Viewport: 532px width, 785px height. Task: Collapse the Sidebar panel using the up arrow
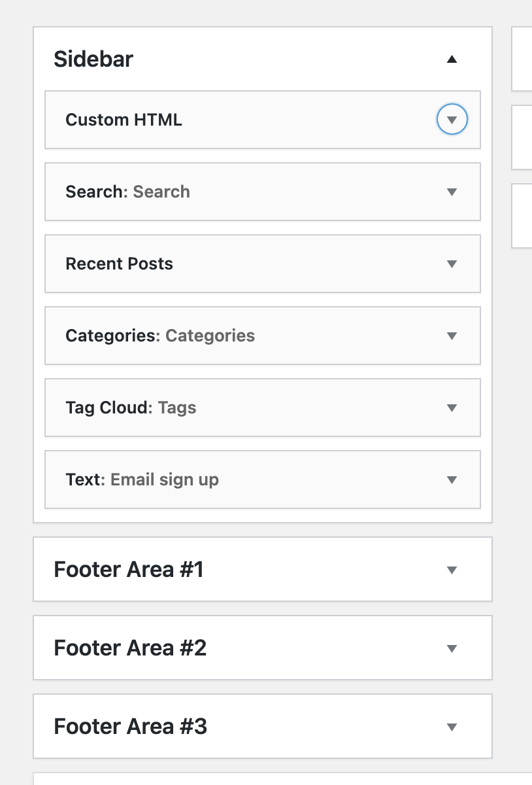[452, 59]
